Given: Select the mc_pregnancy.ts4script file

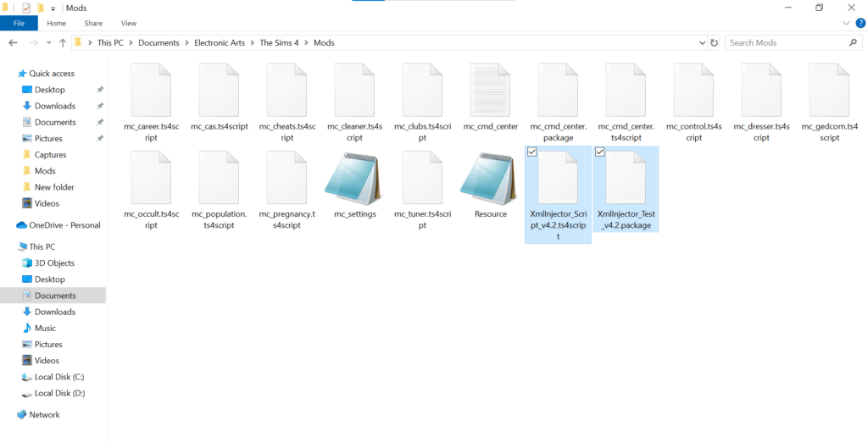Looking at the screenshot, I should (x=287, y=180).
